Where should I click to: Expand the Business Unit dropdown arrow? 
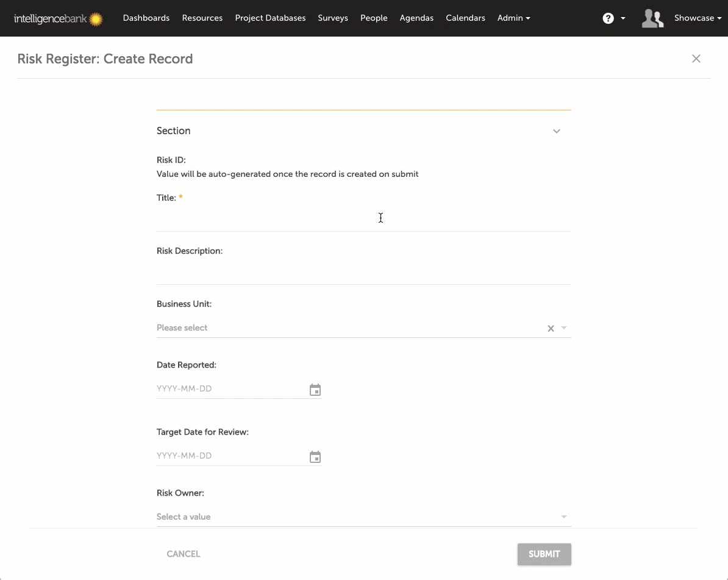click(564, 328)
